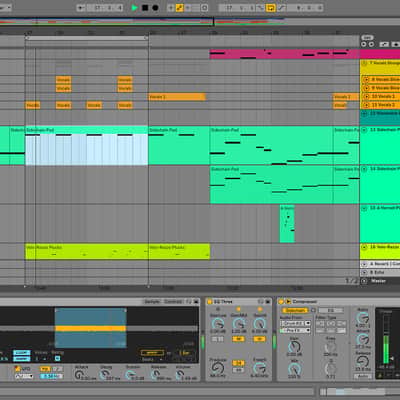The height and width of the screenshot is (400, 400).
Task: Toggle the EQ Three mid band on switch
Action: click(238, 339)
